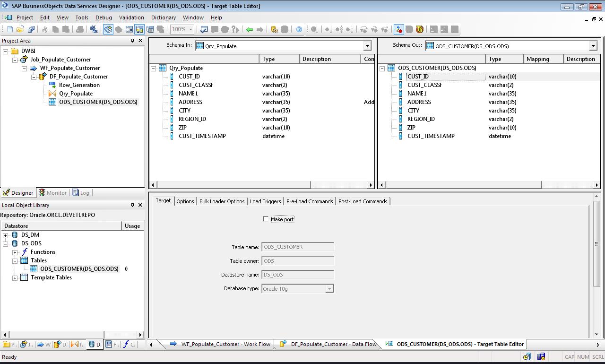Click the Validate Current View icon

(204, 29)
